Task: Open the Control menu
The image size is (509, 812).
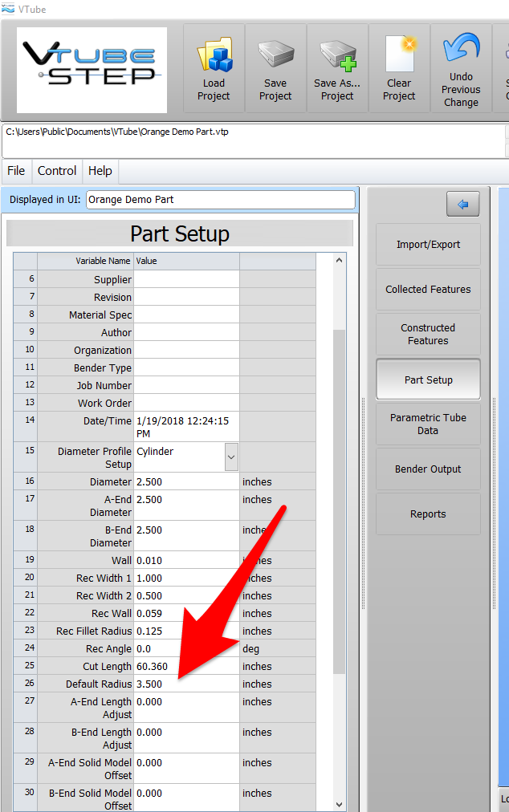Action: coord(57,171)
